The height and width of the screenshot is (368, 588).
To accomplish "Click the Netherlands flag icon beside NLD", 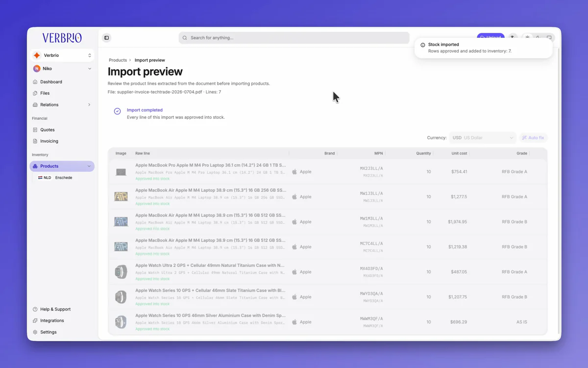I will [x=40, y=178].
